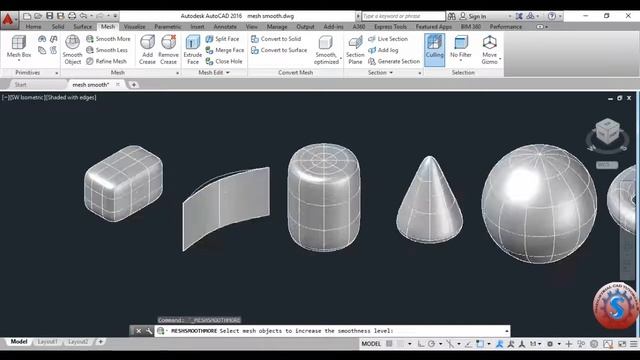Click the Save As icon in Quick Access toolbar
The width and height of the screenshot is (640, 360).
point(60,16)
